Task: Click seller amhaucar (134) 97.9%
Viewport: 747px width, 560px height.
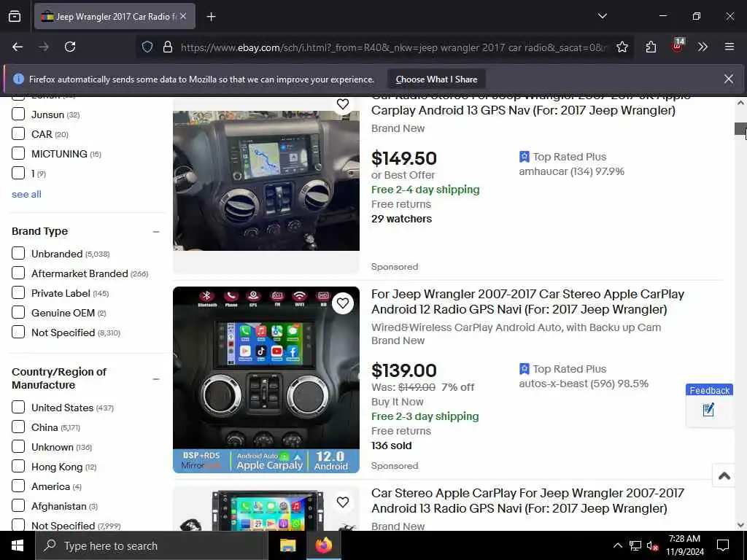Action: 571,171
